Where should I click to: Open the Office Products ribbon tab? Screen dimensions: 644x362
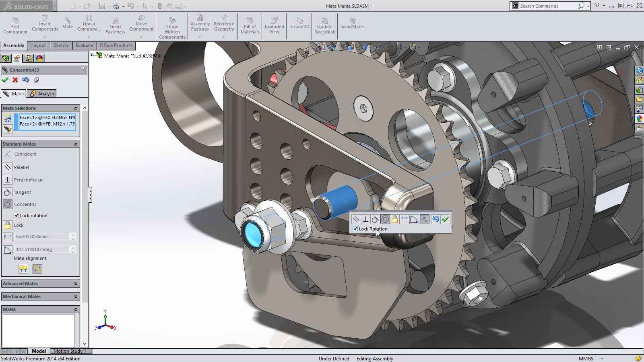[x=116, y=45]
